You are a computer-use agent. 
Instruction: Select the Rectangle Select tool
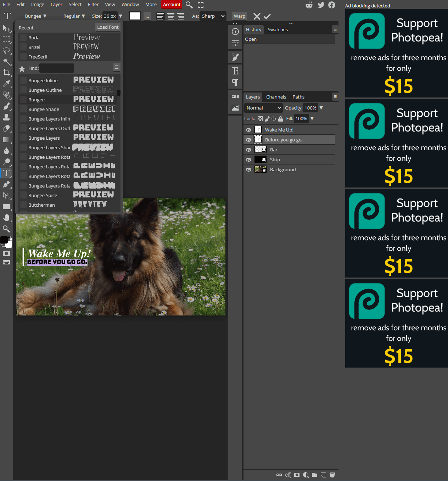(x=6, y=39)
